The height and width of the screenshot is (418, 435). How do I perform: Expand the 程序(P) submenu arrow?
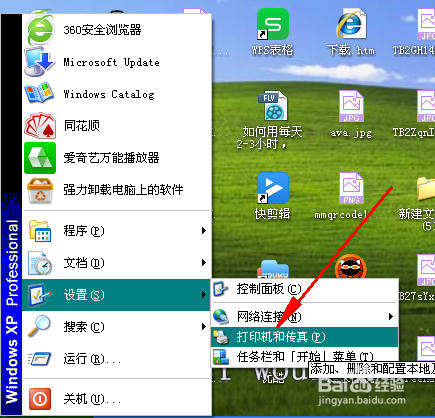pos(204,231)
